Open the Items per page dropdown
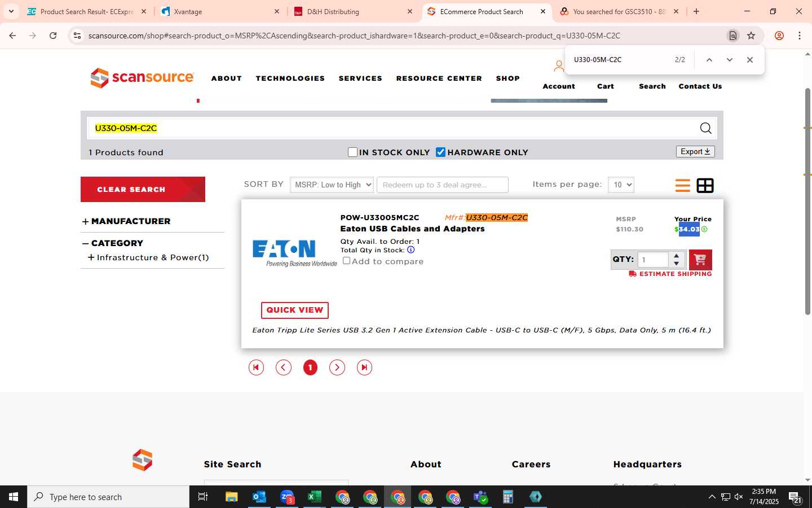812x508 pixels. pyautogui.click(x=621, y=185)
